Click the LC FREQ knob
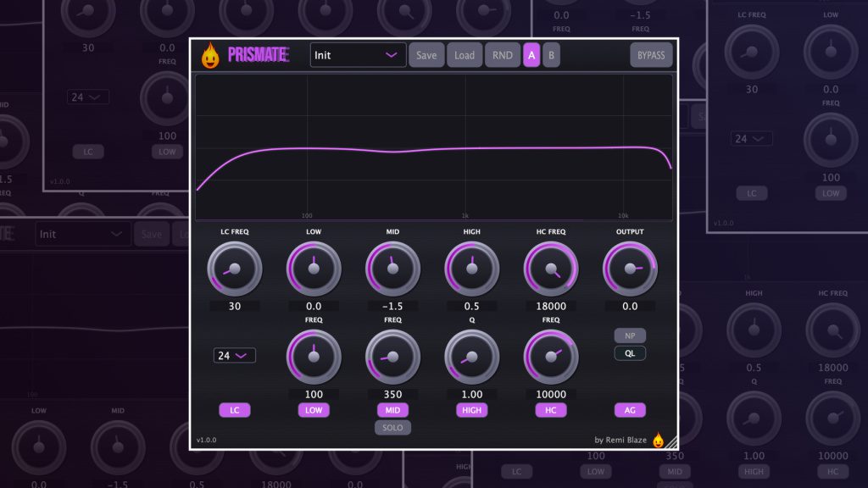The height and width of the screenshot is (488, 868). coord(235,269)
